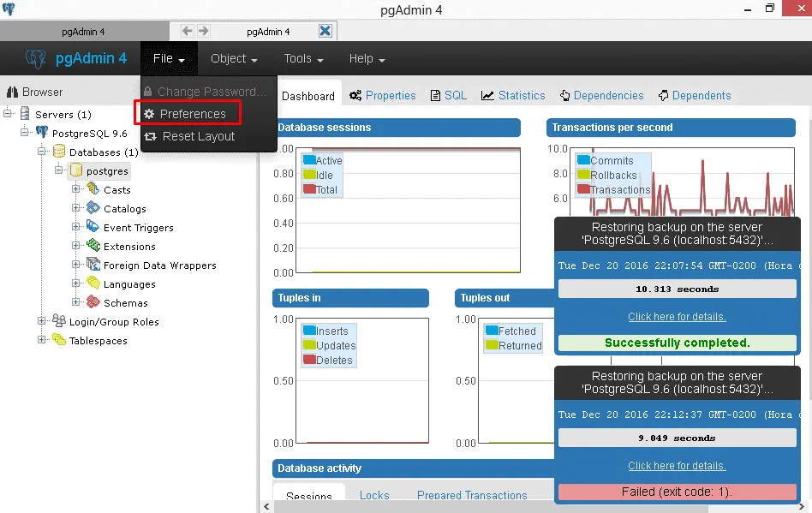Click the Databases cylinder icon

coord(59,152)
